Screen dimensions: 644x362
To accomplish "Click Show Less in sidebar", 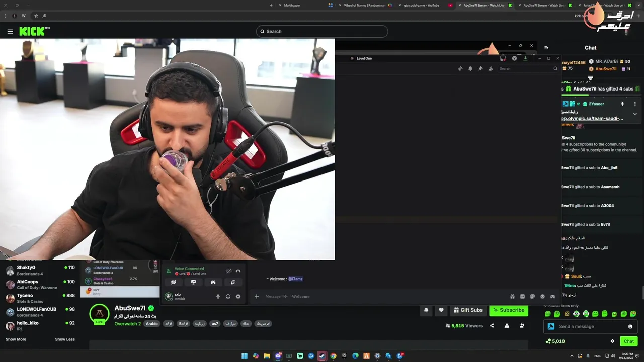I will (x=65, y=339).
